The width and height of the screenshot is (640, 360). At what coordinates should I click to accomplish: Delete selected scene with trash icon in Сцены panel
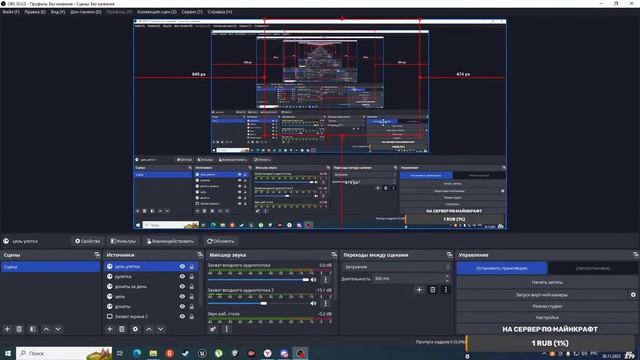point(19,329)
